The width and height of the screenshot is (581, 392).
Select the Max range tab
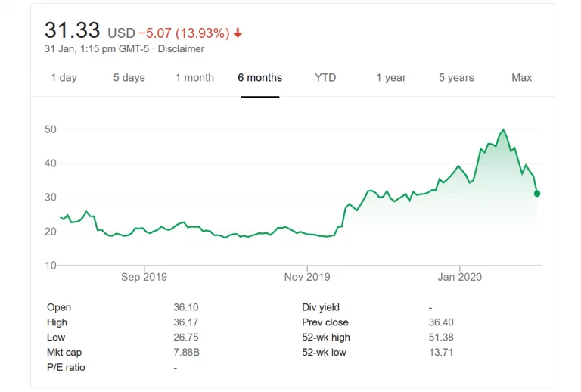522,78
